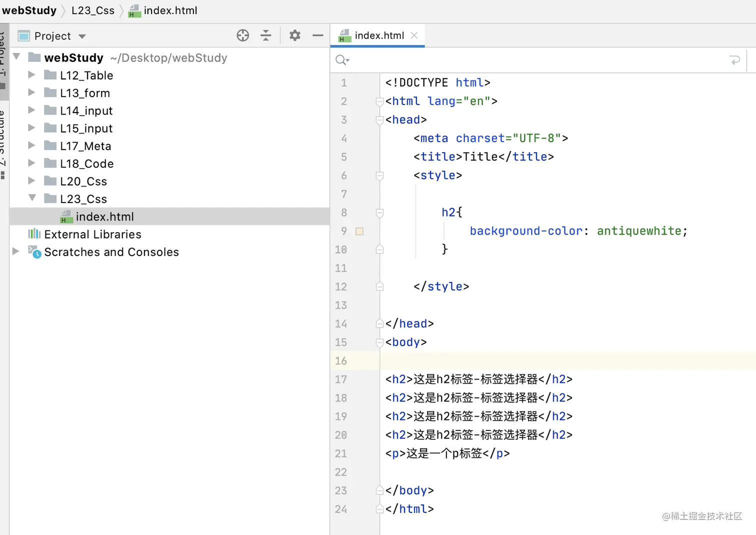Collapse the webStudy root folder
Viewport: 756px width, 535px height.
pyautogui.click(x=16, y=57)
